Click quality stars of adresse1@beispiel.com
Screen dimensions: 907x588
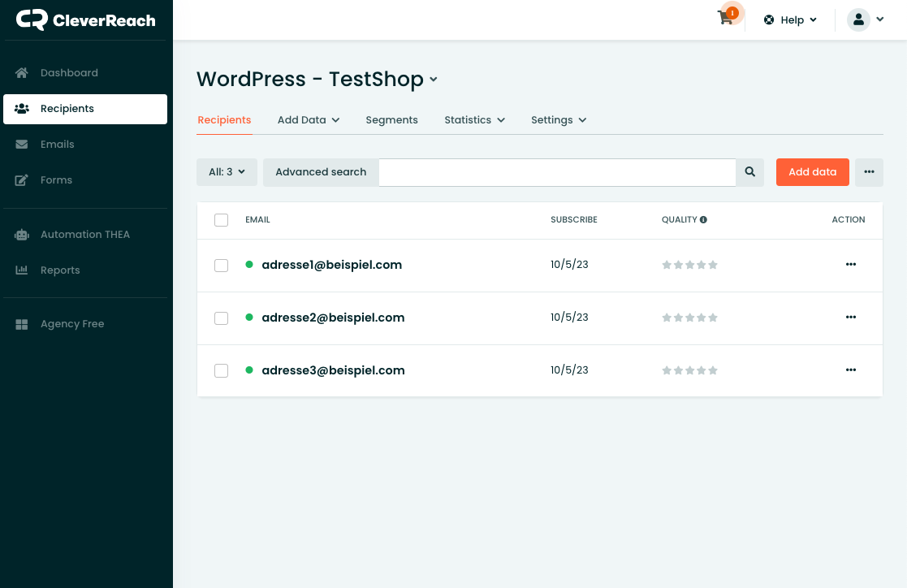(x=689, y=265)
